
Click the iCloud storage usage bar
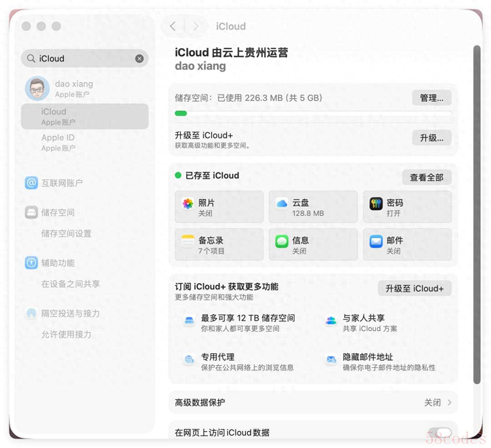313,113
